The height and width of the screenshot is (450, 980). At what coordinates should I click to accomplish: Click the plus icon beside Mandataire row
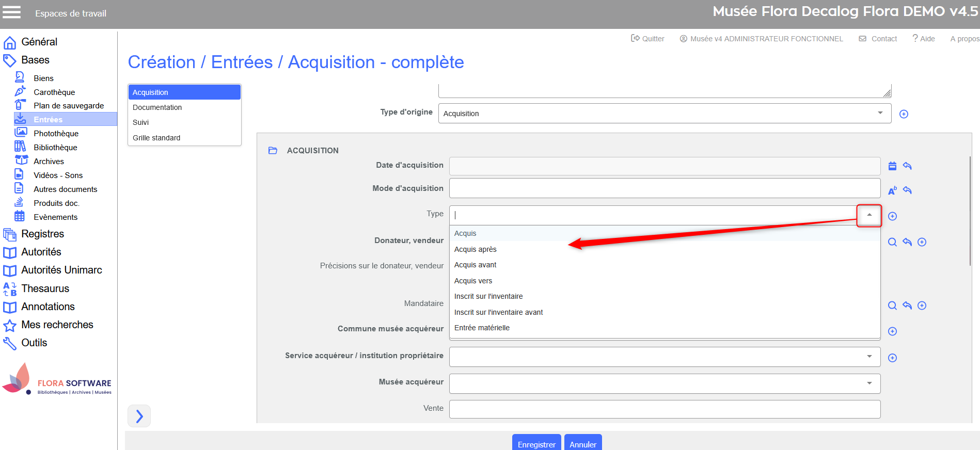922,306
